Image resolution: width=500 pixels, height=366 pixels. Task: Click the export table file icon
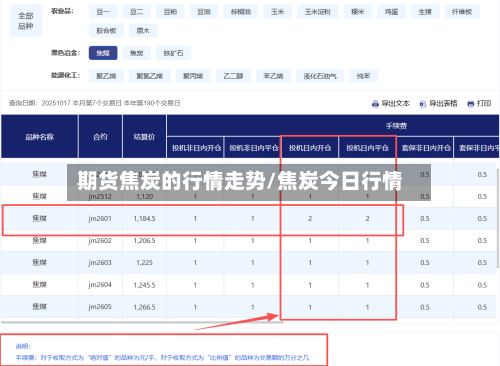click(x=423, y=104)
